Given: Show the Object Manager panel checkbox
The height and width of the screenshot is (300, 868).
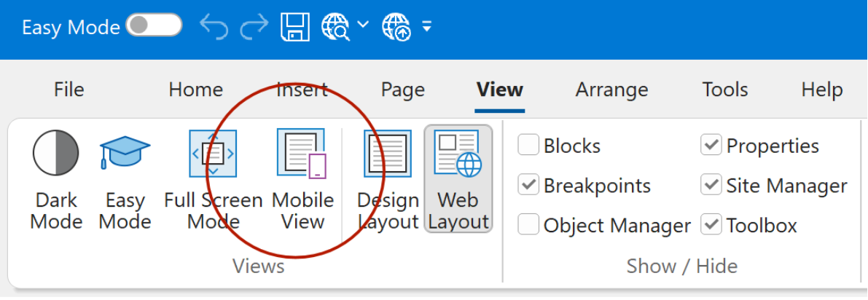Looking at the screenshot, I should (x=528, y=225).
